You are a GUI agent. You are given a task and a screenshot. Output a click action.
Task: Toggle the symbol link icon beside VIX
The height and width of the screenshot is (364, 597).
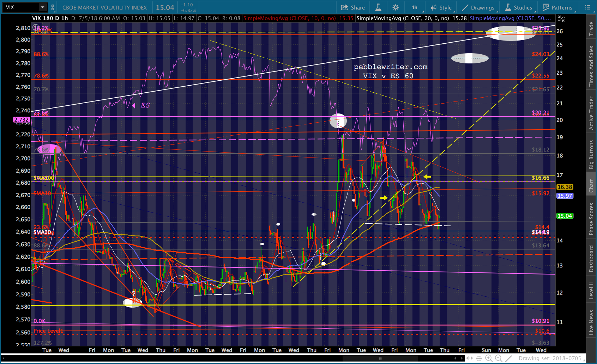point(53,7)
